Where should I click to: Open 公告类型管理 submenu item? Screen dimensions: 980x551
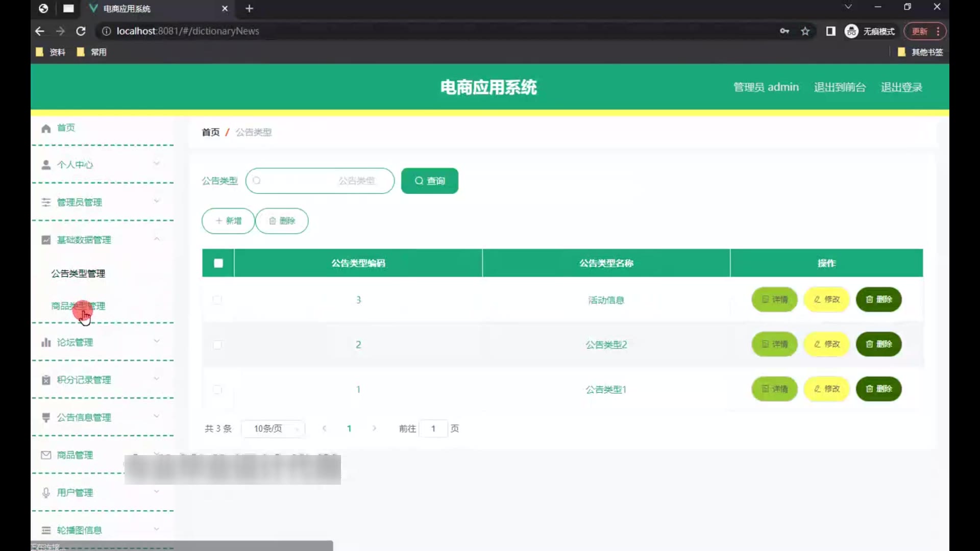pyautogui.click(x=78, y=273)
